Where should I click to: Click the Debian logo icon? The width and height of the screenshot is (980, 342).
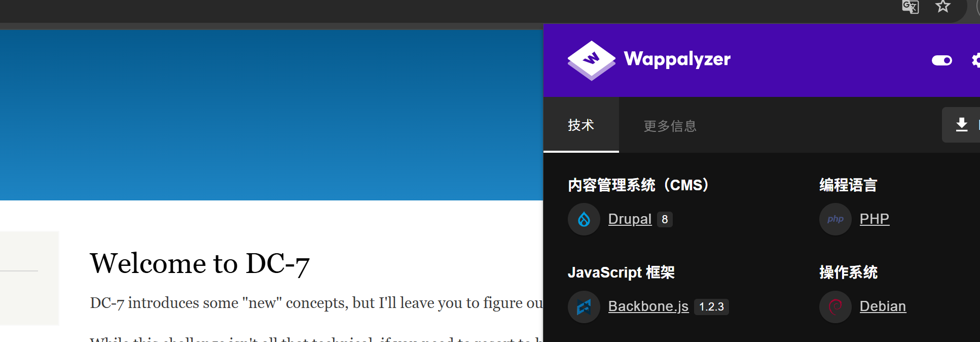[x=836, y=307]
